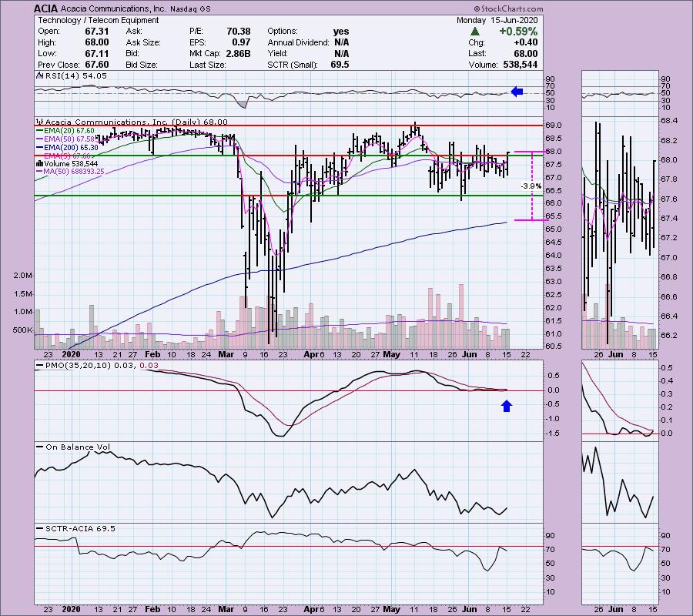Image resolution: width=693 pixels, height=616 pixels.
Task: Click the 68.4 label on the zoomed thumbnail axis
Action: (x=669, y=121)
